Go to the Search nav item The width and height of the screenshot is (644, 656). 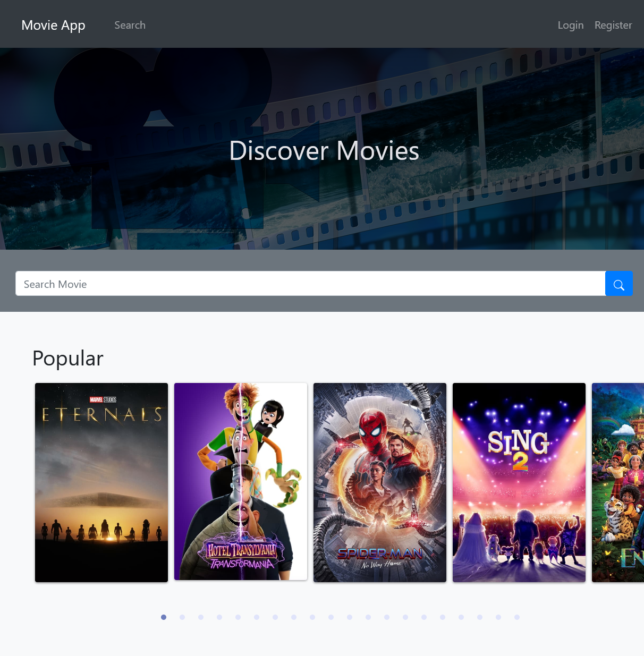[x=130, y=25]
